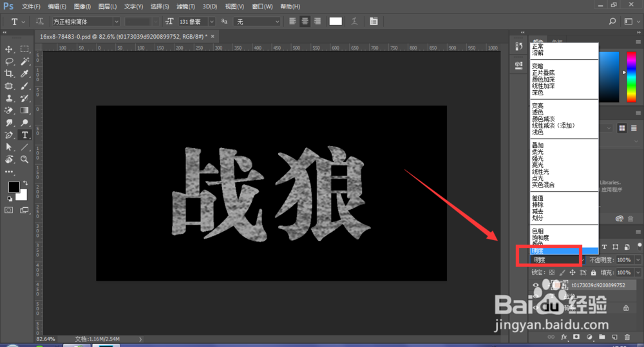Select the History Brush tool
Screen dimensions: 644x347
click(x=24, y=98)
